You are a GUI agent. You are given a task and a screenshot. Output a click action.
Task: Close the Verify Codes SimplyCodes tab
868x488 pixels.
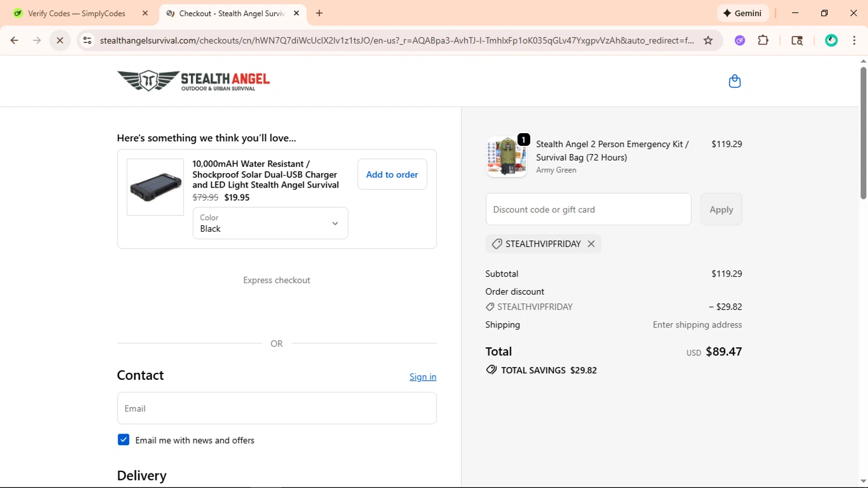[x=145, y=13]
